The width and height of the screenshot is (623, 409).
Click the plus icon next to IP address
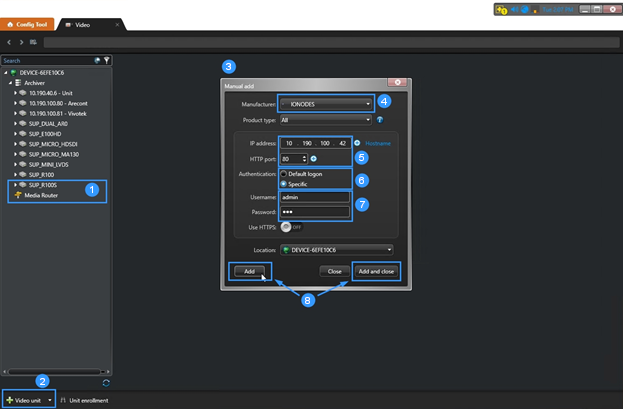click(358, 143)
